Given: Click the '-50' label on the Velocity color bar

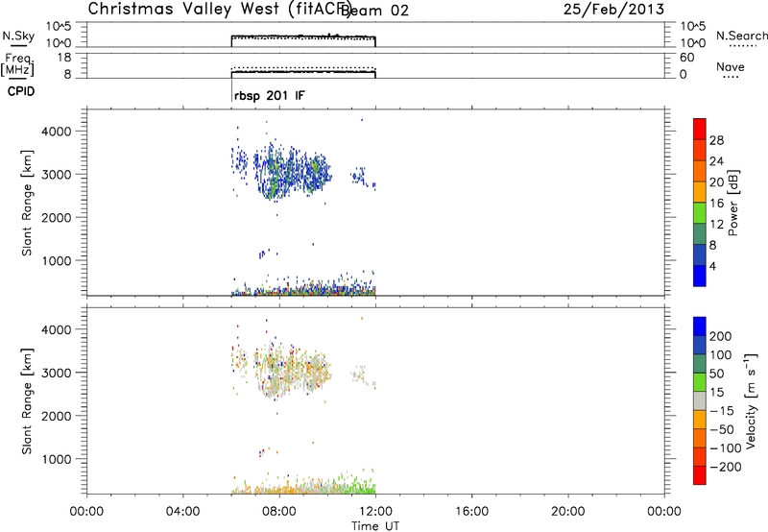Looking at the screenshot, I should (x=722, y=429).
